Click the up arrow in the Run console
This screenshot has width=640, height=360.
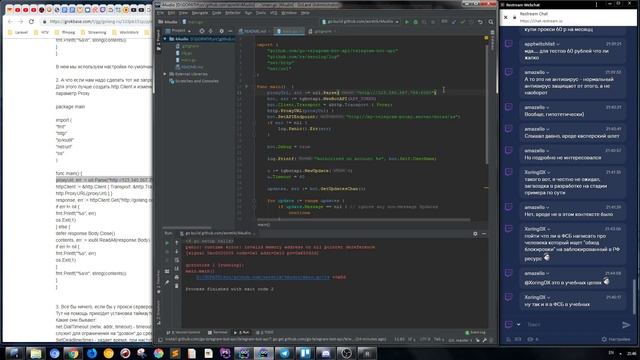[177, 243]
